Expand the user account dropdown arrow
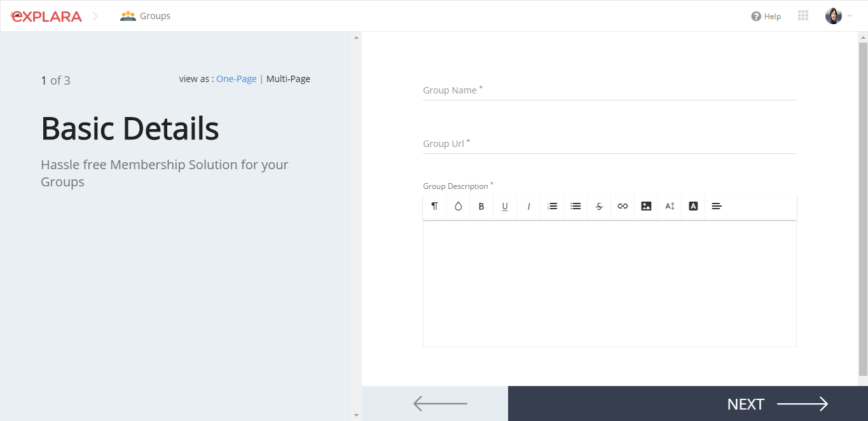 tap(850, 17)
